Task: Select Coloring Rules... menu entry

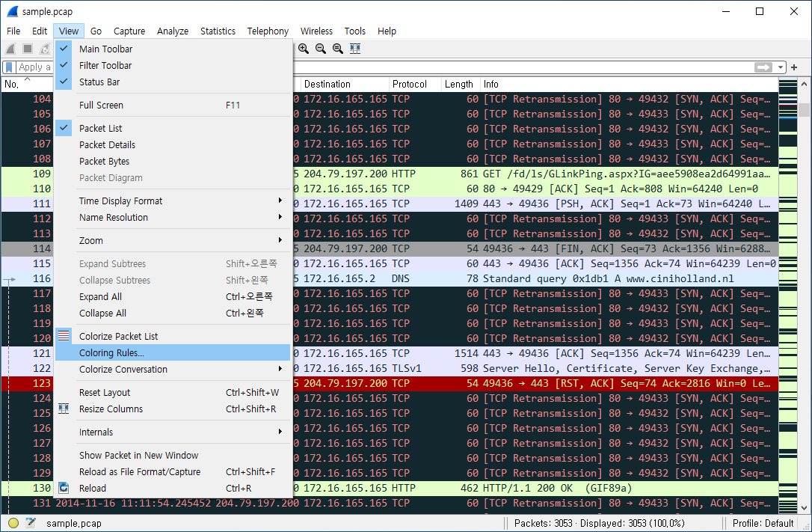Action: (x=171, y=352)
